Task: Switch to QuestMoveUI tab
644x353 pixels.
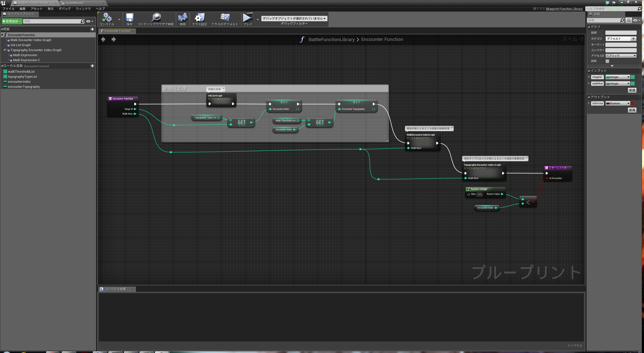Action: click(x=74, y=3)
